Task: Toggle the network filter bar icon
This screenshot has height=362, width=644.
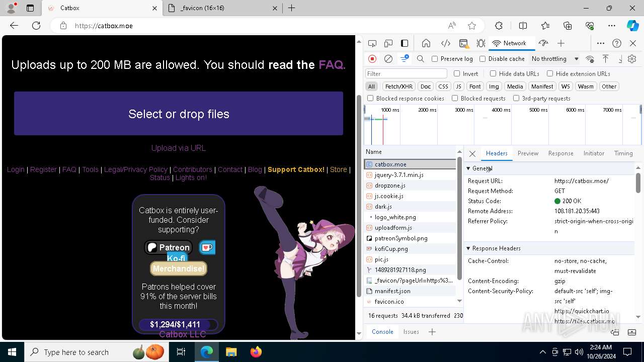Action: click(x=404, y=59)
